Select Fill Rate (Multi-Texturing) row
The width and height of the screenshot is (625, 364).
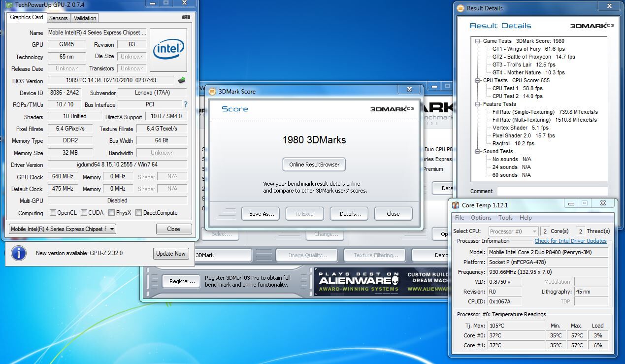(544, 120)
